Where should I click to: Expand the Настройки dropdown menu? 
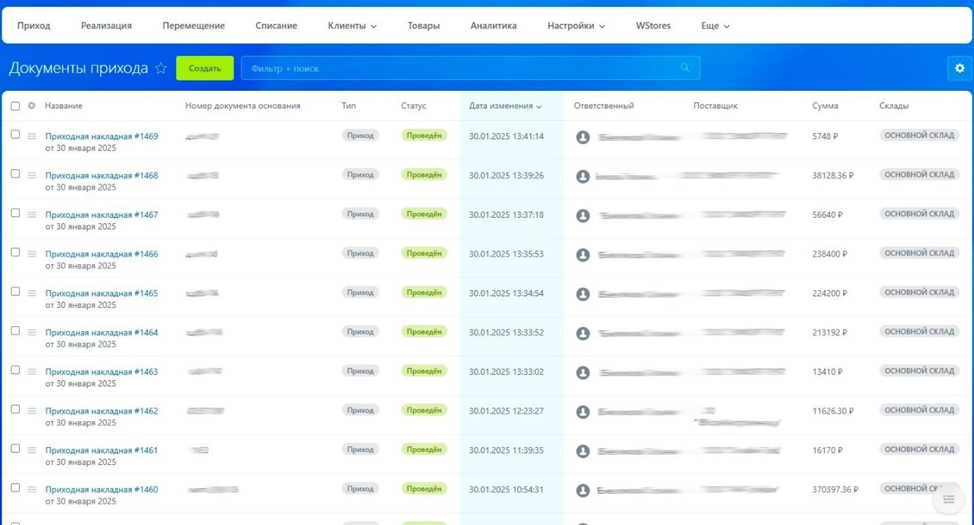(x=576, y=26)
